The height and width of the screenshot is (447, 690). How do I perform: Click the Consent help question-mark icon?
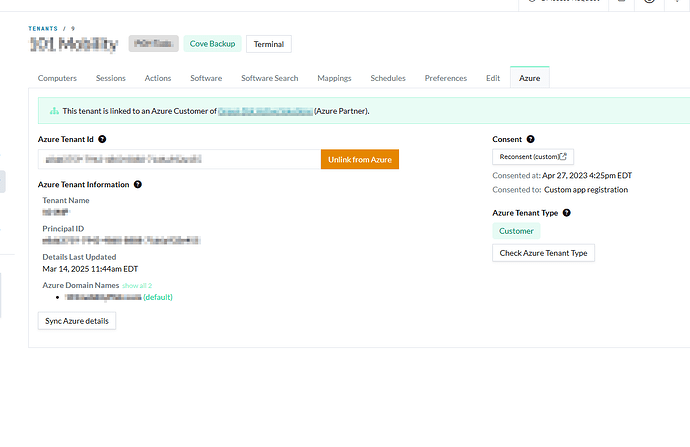pyautogui.click(x=531, y=139)
